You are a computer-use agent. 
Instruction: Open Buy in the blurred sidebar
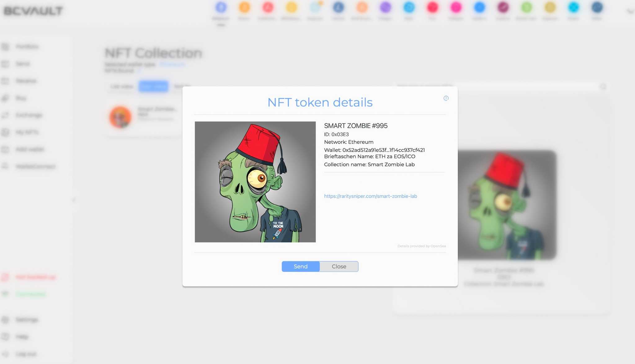(x=21, y=98)
